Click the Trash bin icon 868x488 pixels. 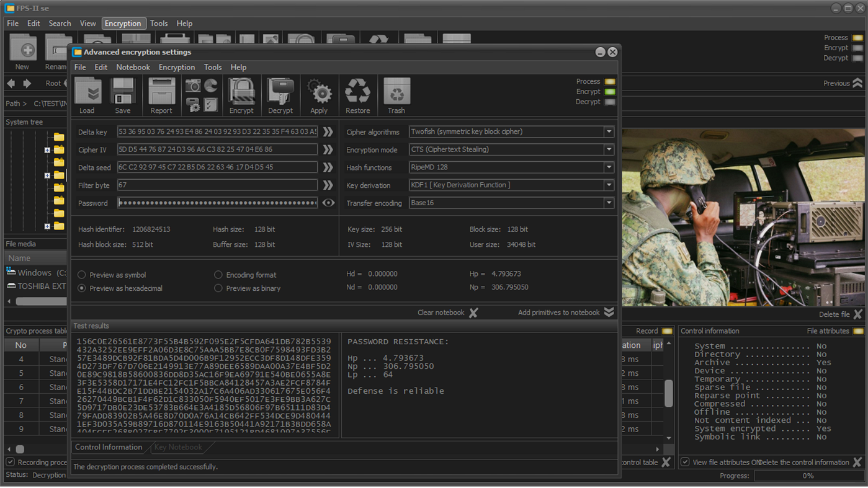coord(396,95)
